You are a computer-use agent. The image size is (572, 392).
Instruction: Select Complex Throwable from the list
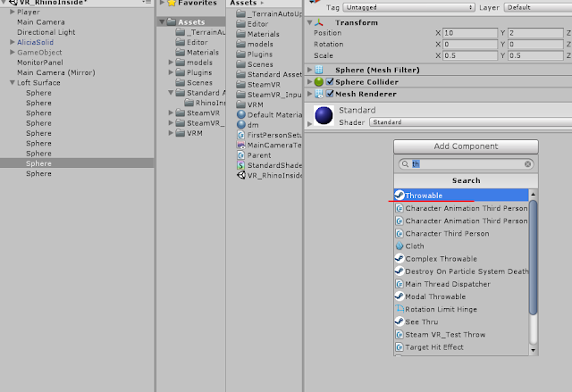tap(461, 259)
